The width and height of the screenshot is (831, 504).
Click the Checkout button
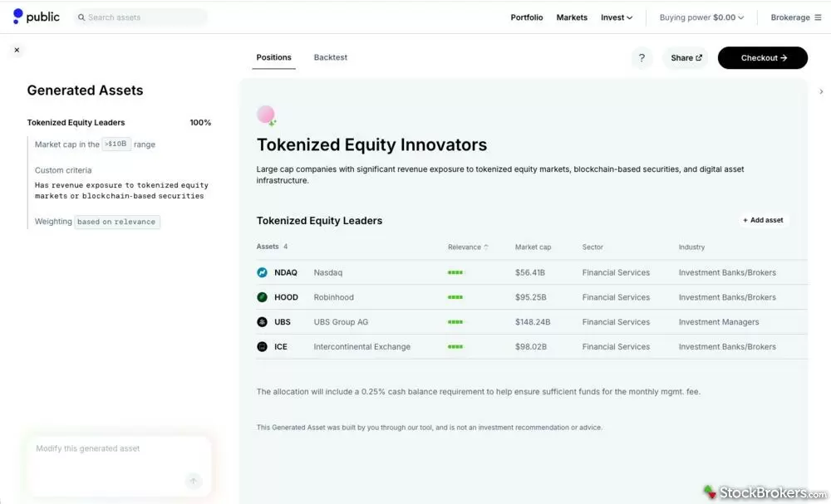762,57
